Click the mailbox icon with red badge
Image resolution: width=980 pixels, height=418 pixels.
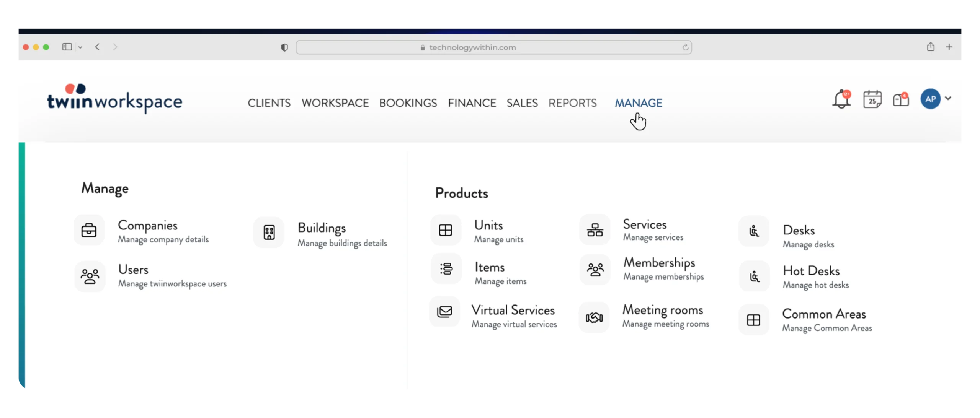point(901,100)
